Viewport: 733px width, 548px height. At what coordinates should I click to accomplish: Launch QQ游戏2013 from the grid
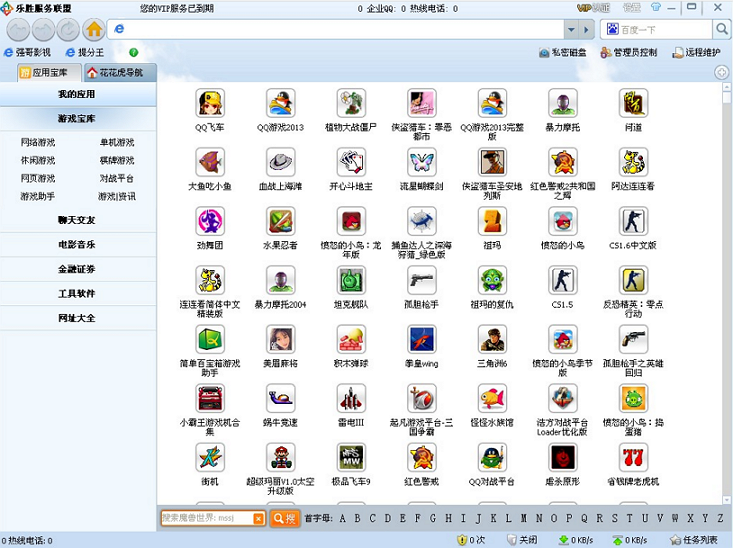(280, 103)
